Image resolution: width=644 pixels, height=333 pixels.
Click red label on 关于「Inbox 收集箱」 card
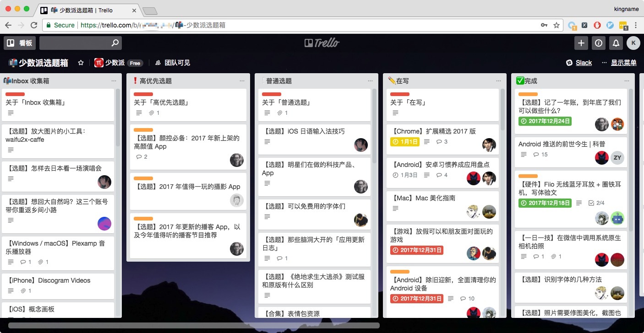coord(15,94)
